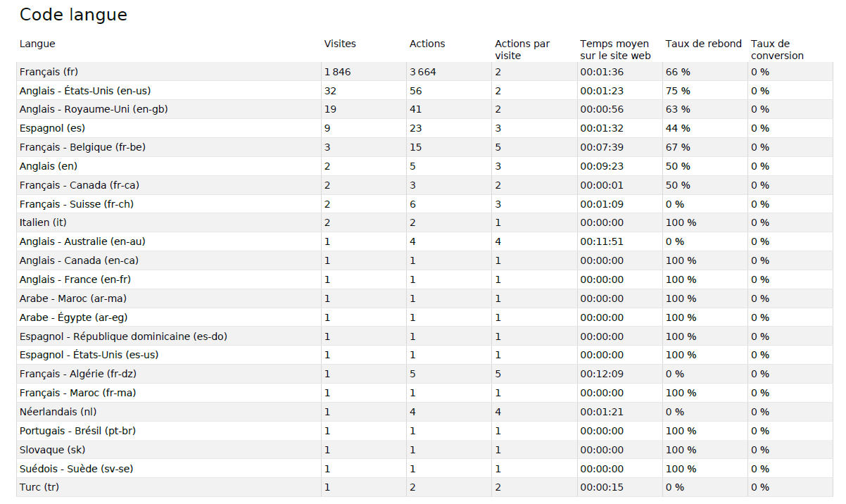
Task: Click Temps moyen sur le site header
Action: click(x=614, y=49)
